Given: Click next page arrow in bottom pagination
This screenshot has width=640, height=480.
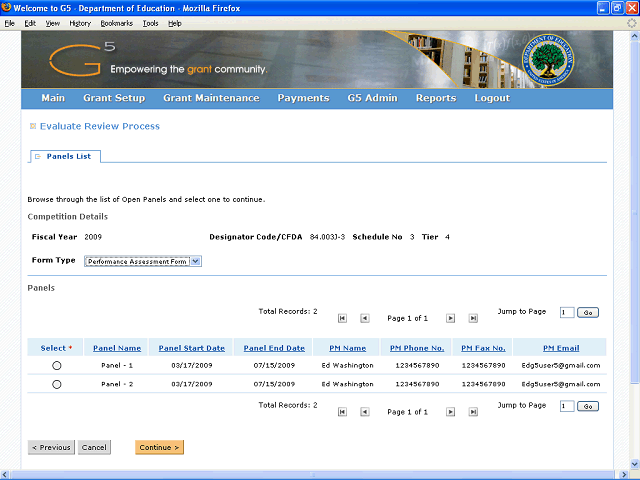Looking at the screenshot, I should tap(450, 411).
